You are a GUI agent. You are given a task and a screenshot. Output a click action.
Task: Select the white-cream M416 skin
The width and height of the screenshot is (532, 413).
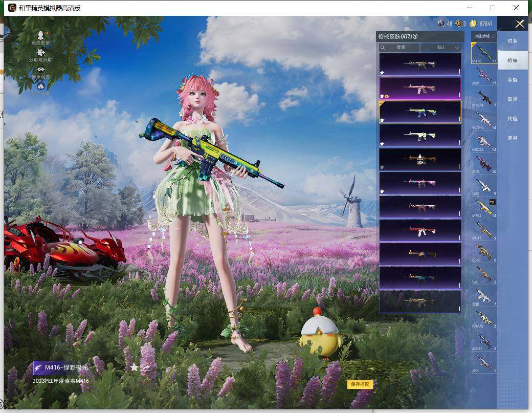click(x=420, y=136)
